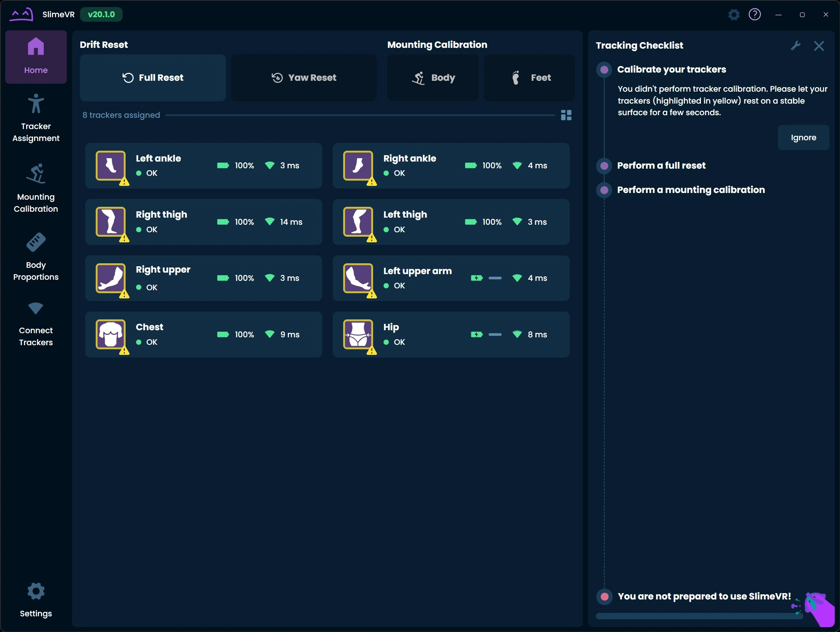Click Hip charging battery icon
The height and width of the screenshot is (632, 840).
coord(477,334)
